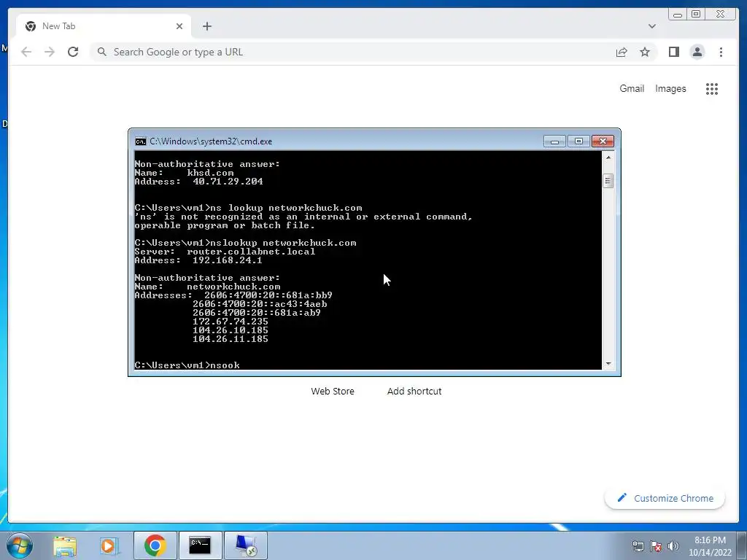Open Chrome's three-dot menu
This screenshot has height=560, width=747.
[x=721, y=52]
